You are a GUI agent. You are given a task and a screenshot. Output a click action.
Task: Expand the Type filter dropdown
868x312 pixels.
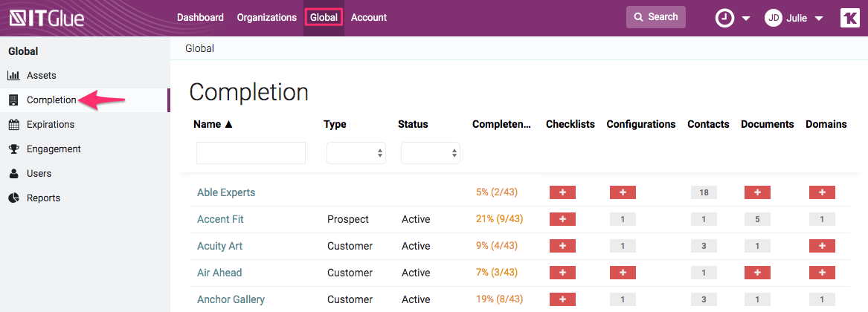point(356,153)
